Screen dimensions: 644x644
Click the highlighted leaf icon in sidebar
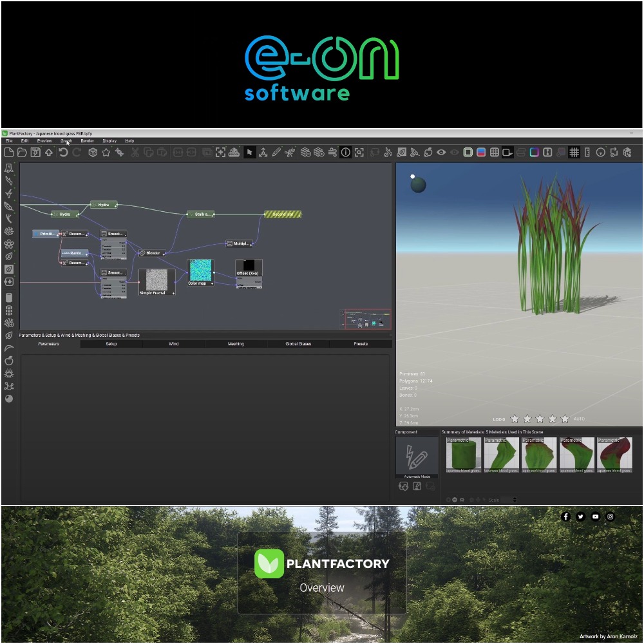tap(8, 269)
